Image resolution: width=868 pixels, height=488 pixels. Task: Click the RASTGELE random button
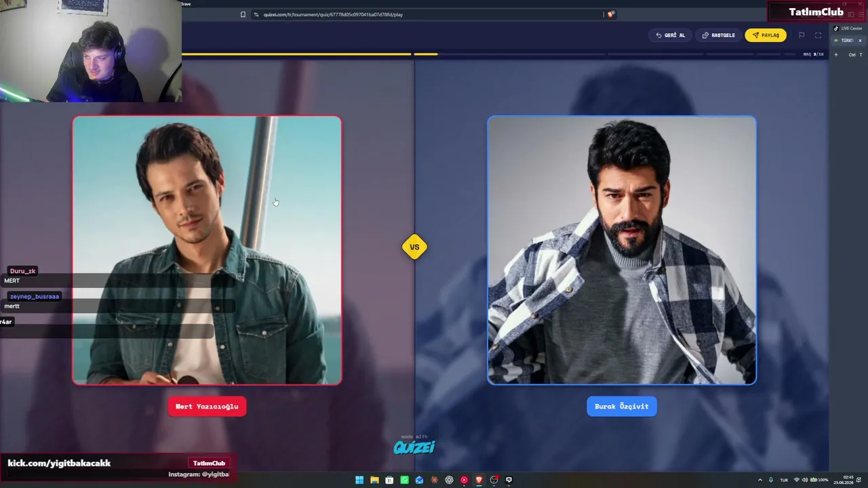(x=718, y=35)
